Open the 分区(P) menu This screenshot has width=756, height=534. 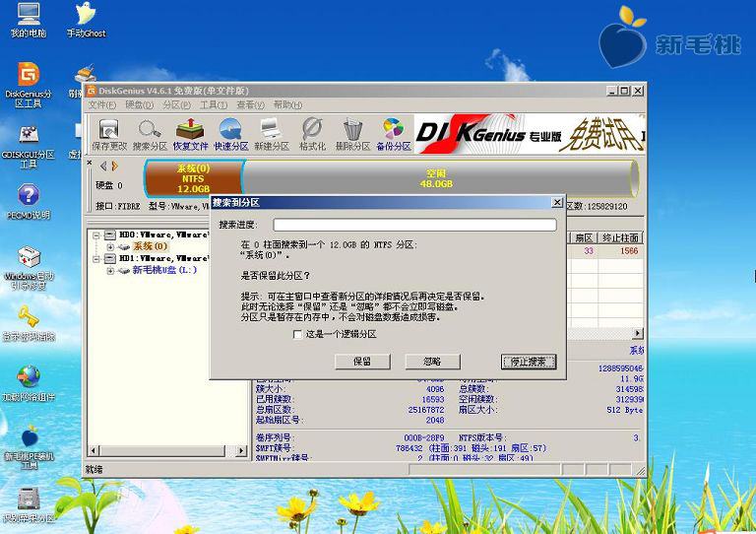(176, 104)
